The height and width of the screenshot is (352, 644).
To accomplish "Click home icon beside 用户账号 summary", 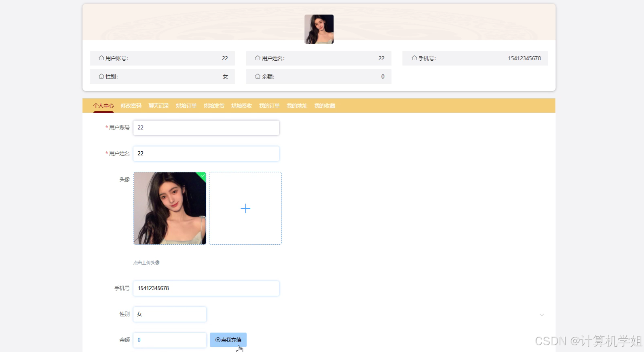I will [x=101, y=58].
